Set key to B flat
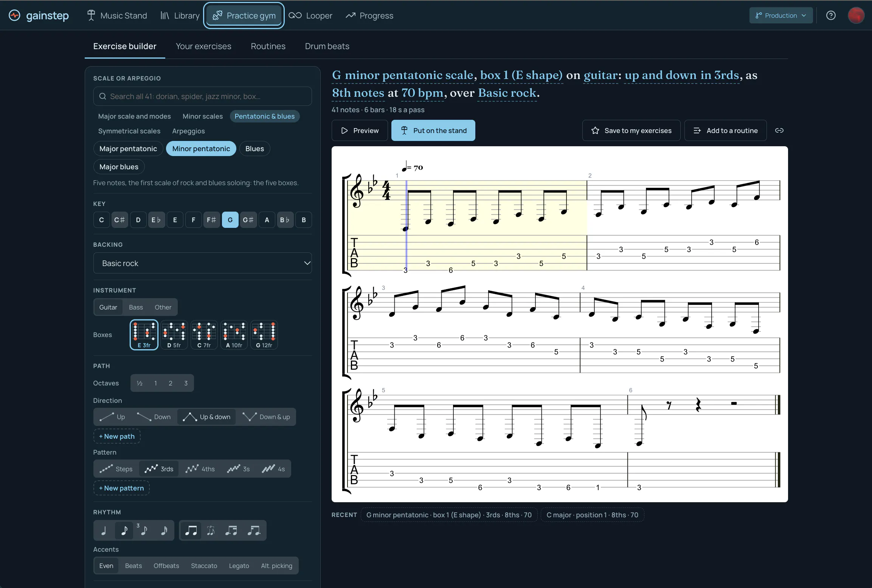The image size is (872, 588). (285, 220)
